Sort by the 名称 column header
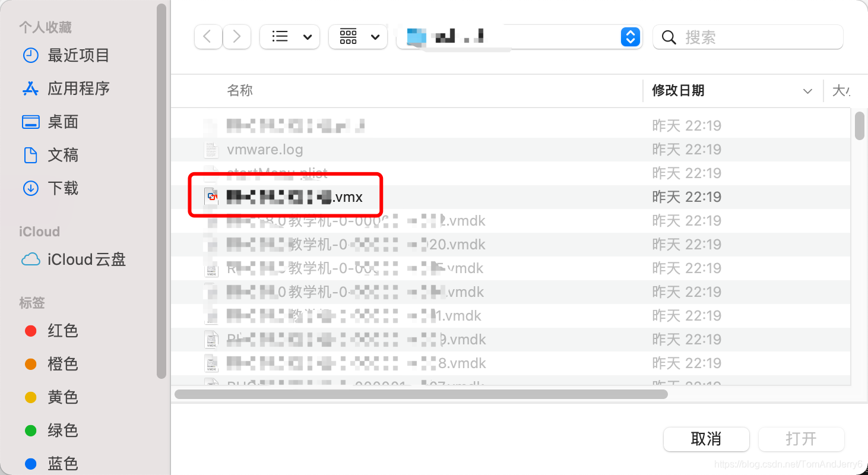868x475 pixels. pyautogui.click(x=240, y=90)
